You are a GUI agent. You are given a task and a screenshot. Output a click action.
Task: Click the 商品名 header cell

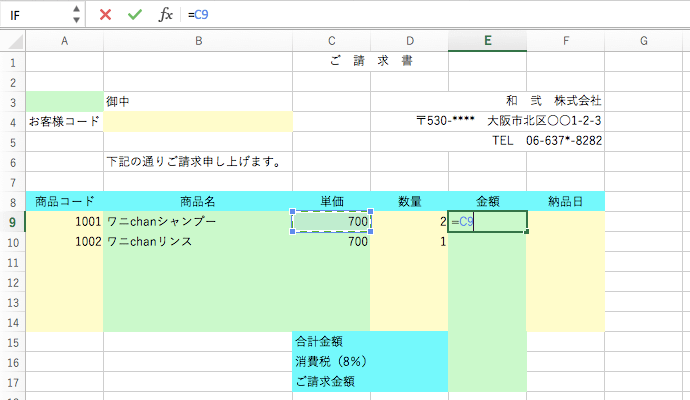pos(198,202)
